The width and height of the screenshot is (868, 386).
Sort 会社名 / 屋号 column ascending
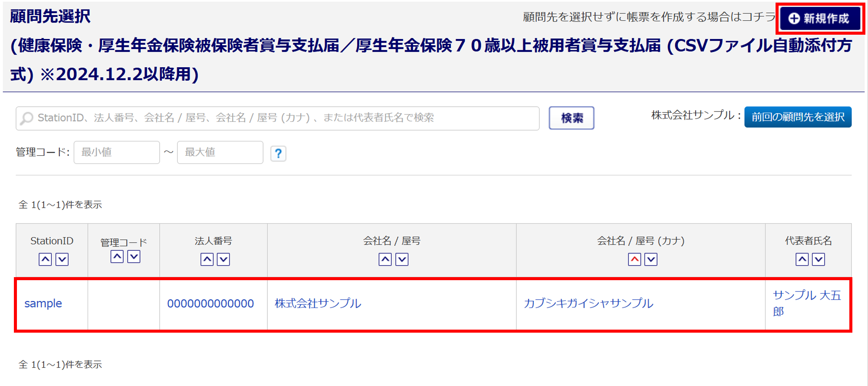(385, 259)
